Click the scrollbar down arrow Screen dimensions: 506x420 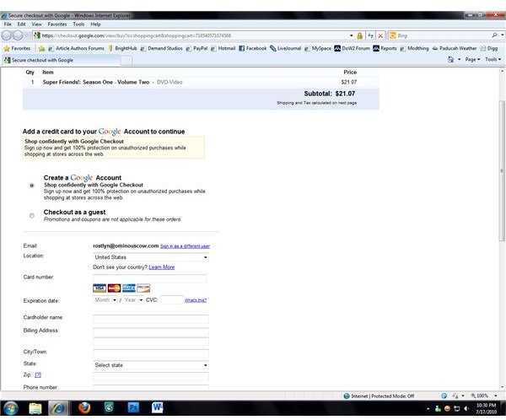[x=502, y=387]
